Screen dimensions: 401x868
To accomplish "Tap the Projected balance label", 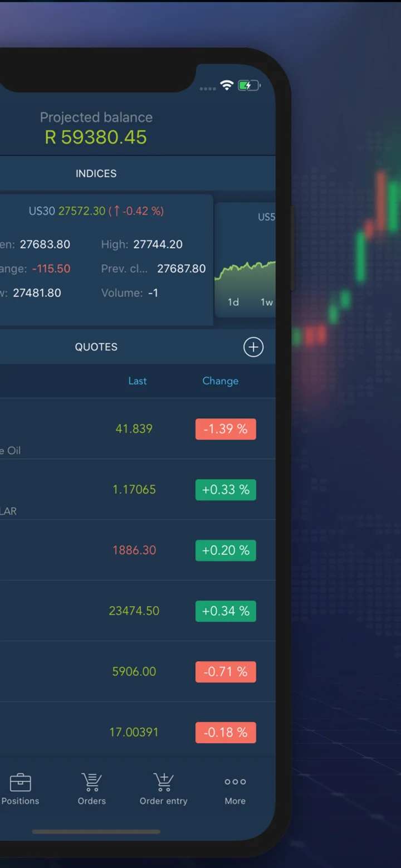I will point(96,118).
